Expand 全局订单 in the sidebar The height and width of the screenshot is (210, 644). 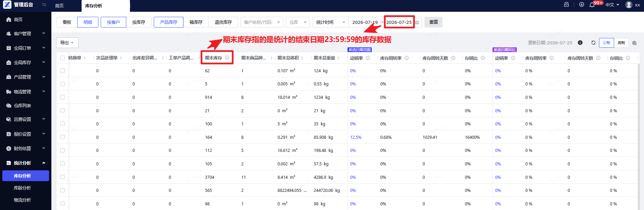[x=26, y=48]
